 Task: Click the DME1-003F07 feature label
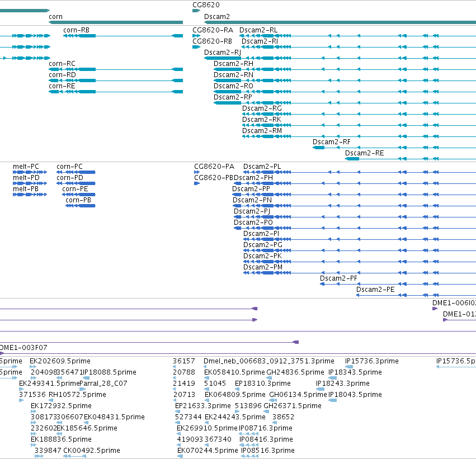[23, 348]
